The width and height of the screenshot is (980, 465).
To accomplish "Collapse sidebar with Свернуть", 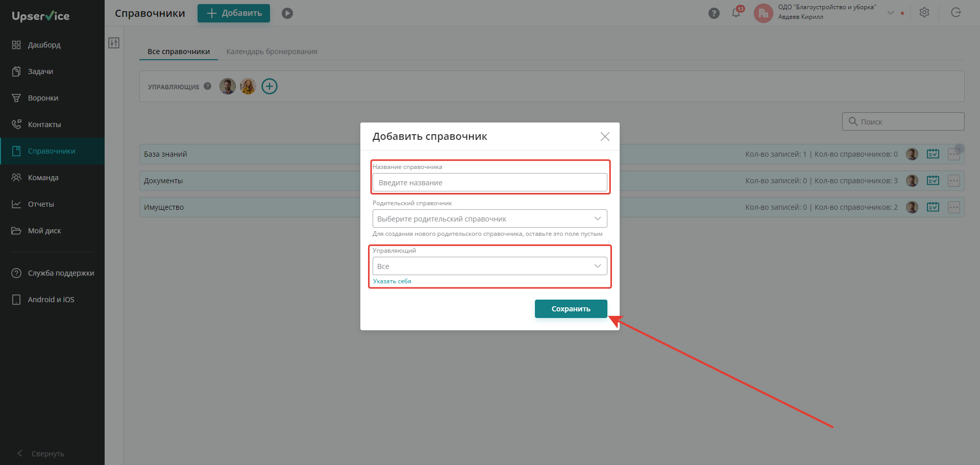I will (41, 453).
